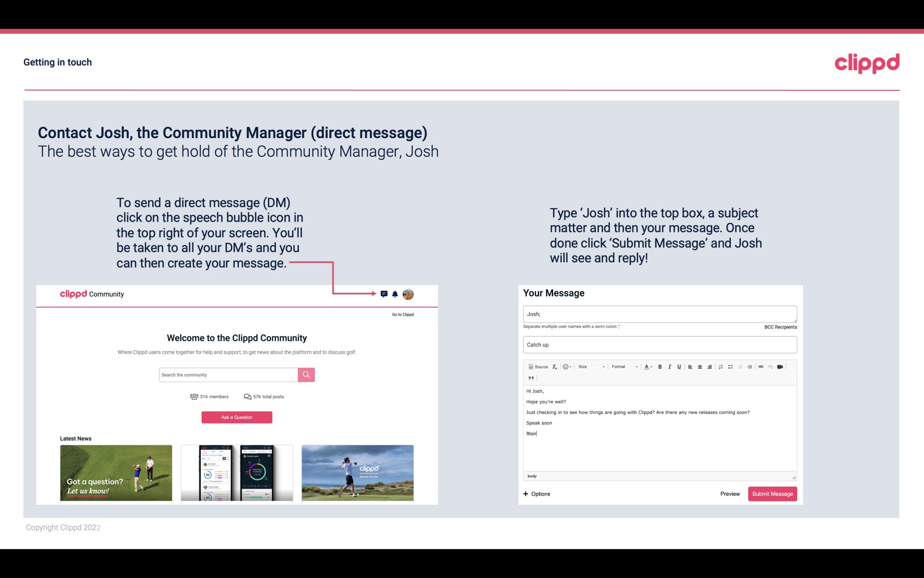Expand the Options section
924x578 pixels.
tap(537, 494)
